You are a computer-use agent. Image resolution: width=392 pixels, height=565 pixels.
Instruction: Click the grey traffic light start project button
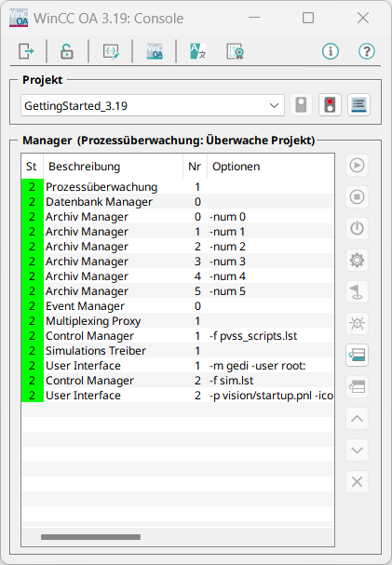[301, 105]
